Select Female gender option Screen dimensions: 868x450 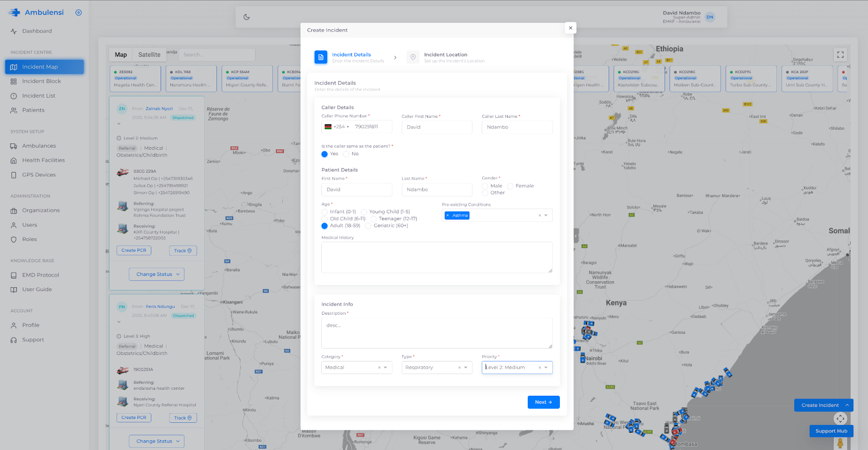[x=510, y=186]
